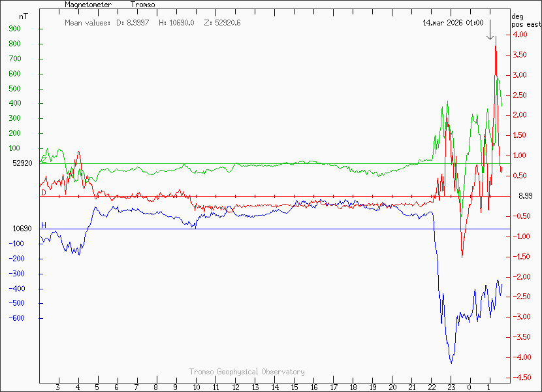Click the Tromso Geophysical Observatory watermark
542x392 pixels.
(x=247, y=372)
